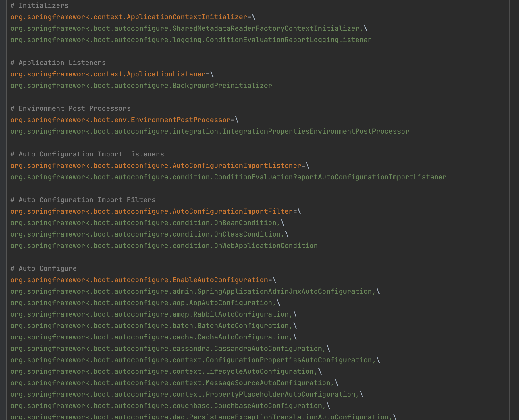Click the ApplicationListener property key
Screen dimensions: 519x420
coord(166,74)
